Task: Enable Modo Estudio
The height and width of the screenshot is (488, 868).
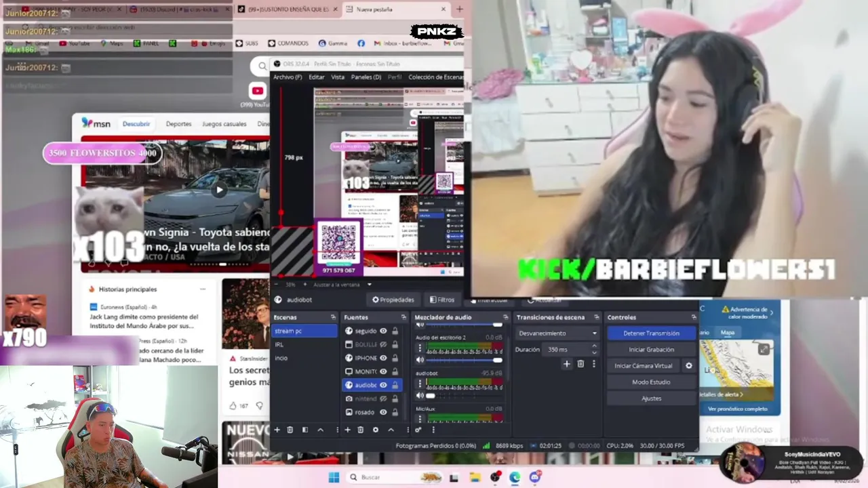Action: 651,382
